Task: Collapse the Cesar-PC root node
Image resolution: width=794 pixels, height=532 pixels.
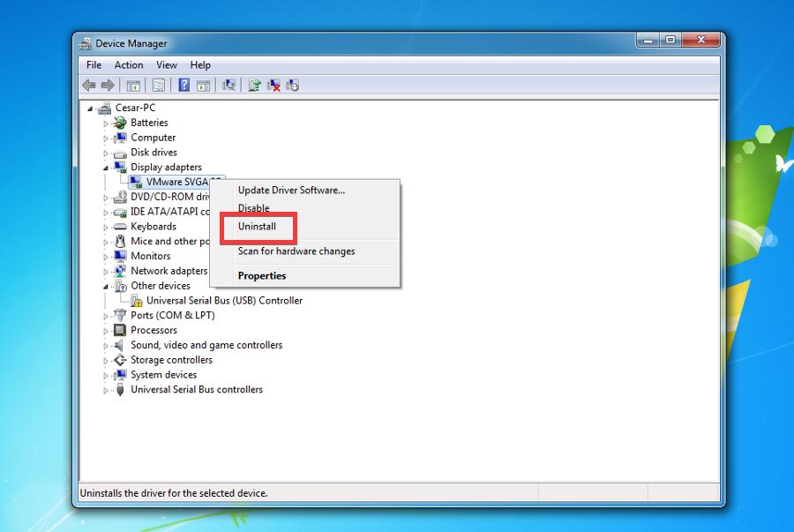Action: (x=90, y=109)
